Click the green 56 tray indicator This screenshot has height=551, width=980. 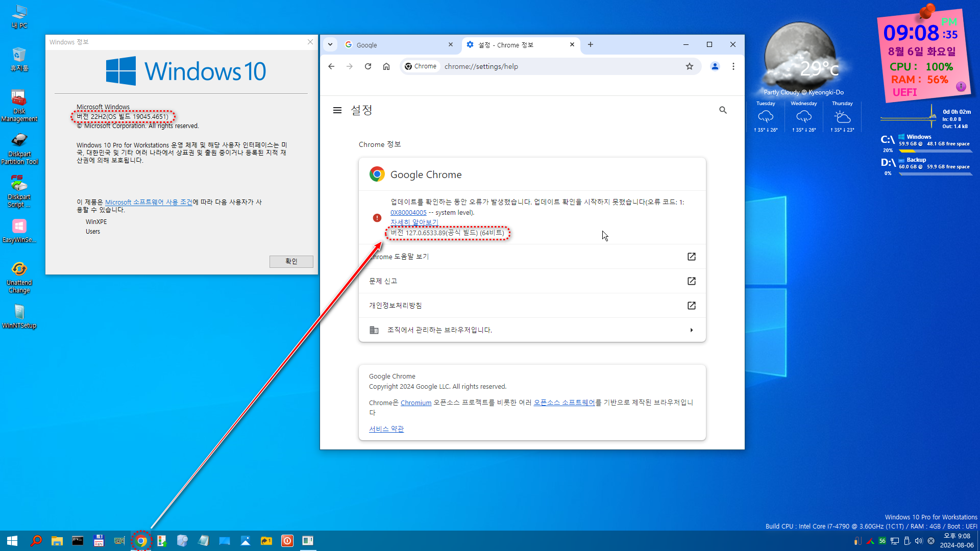(x=883, y=541)
